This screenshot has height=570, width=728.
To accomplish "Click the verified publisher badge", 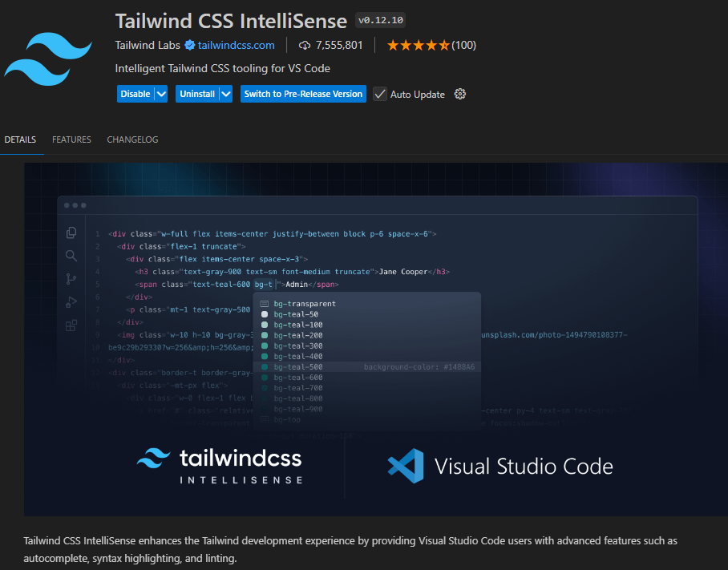I will tap(189, 45).
